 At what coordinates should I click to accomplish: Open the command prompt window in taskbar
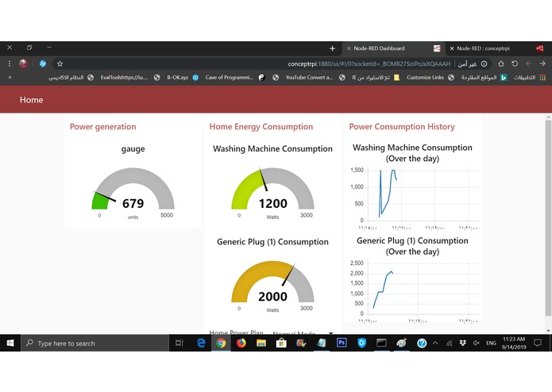tap(381, 343)
